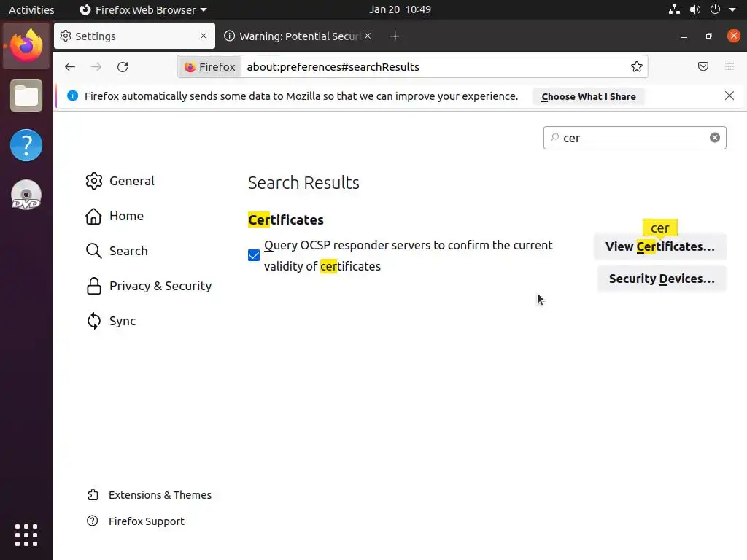Go back using the back arrow
Screen dimensions: 747x560
coord(70,67)
